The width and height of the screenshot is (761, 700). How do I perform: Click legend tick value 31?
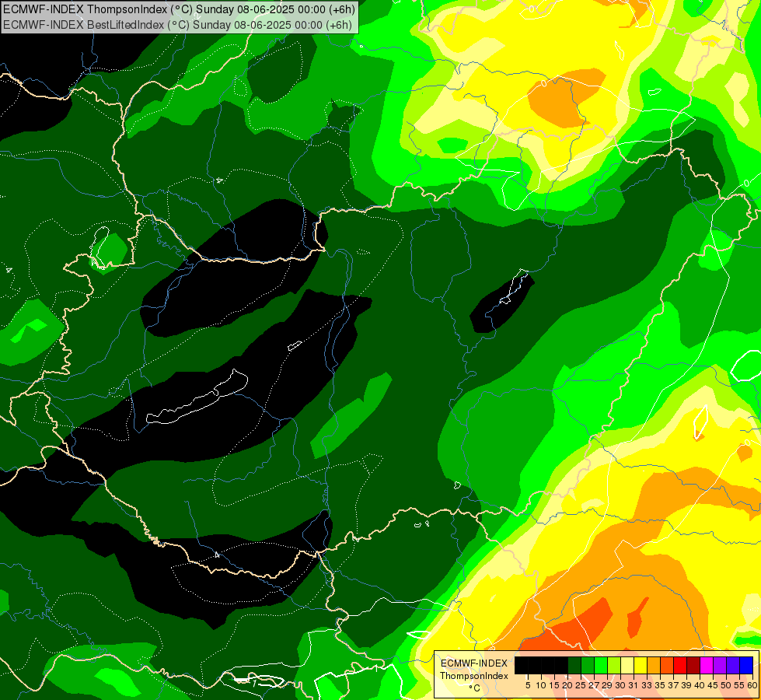coord(634,685)
